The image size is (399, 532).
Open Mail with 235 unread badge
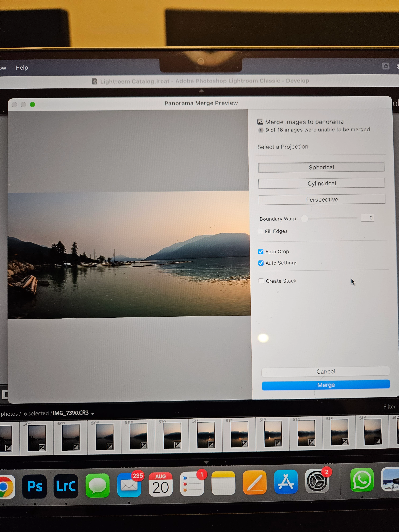pos(129,485)
